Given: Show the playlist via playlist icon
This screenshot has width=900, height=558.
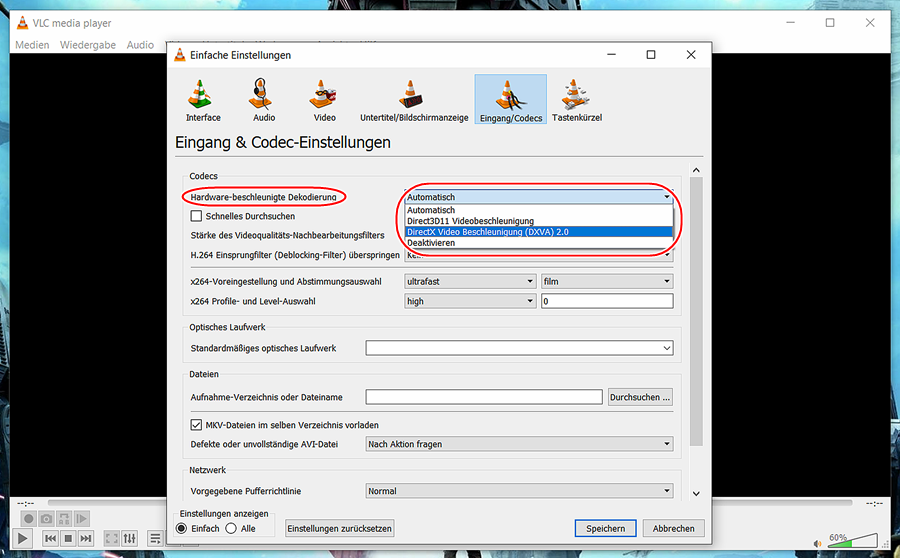Looking at the screenshot, I should coord(155,538).
